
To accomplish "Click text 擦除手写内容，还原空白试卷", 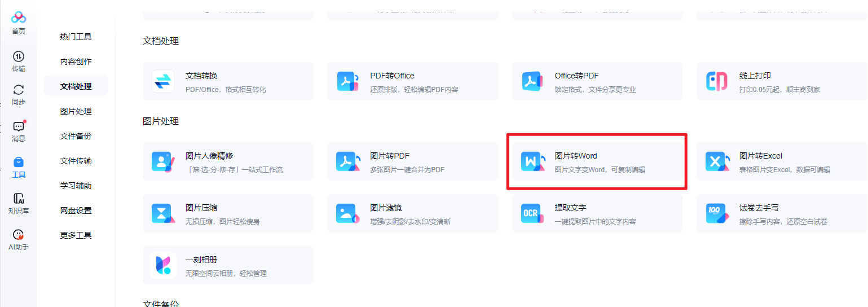I will (x=783, y=221).
